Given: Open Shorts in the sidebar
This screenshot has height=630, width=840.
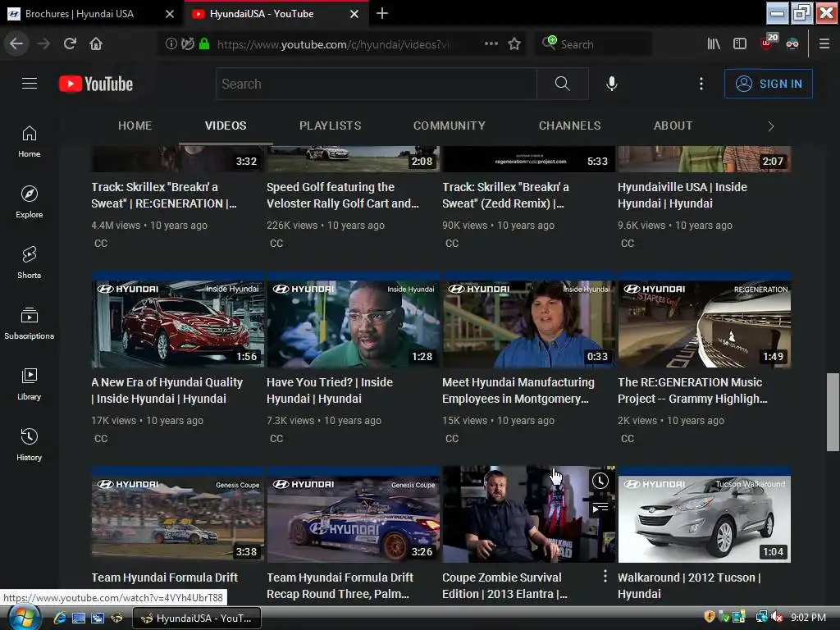Looking at the screenshot, I should (29, 262).
